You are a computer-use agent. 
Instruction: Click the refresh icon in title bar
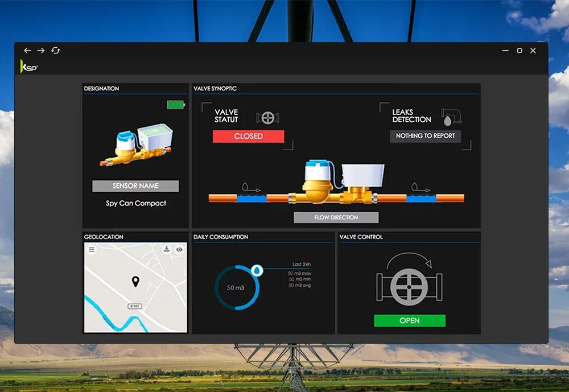(x=55, y=51)
